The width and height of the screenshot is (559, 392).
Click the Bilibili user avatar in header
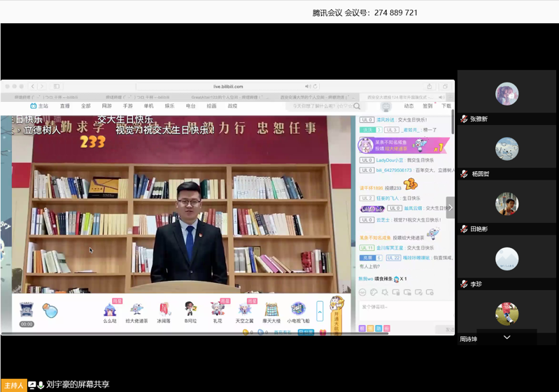(386, 106)
